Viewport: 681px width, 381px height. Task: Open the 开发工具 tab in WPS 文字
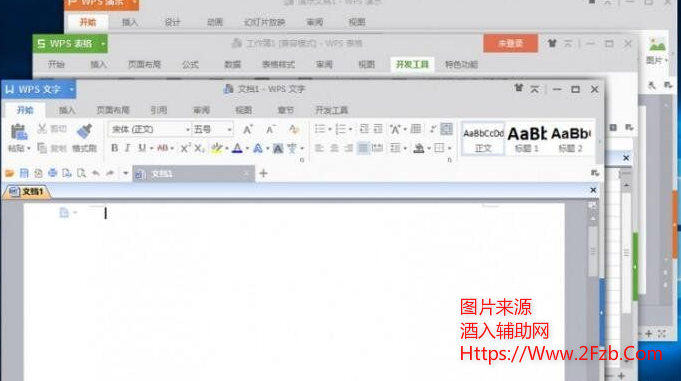point(331,110)
